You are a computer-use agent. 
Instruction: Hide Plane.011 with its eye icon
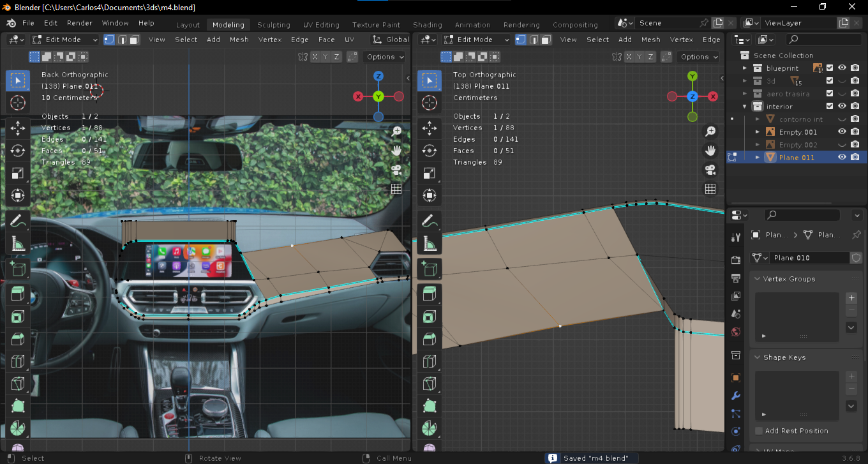click(x=842, y=157)
